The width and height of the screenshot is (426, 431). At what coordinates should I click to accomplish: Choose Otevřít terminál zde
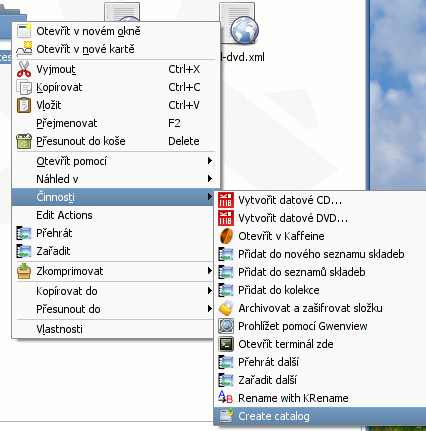(x=320, y=344)
